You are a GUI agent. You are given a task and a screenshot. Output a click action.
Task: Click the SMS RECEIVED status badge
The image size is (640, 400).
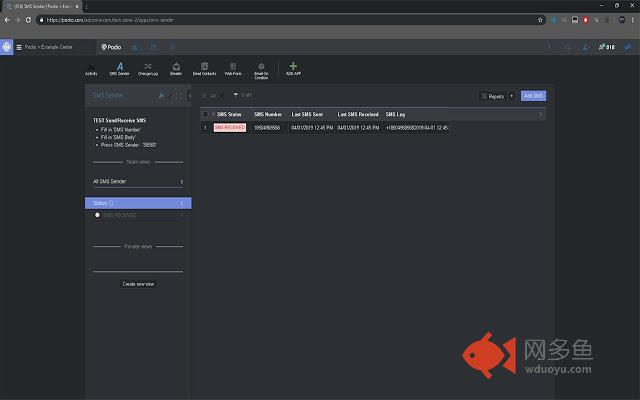coord(230,128)
